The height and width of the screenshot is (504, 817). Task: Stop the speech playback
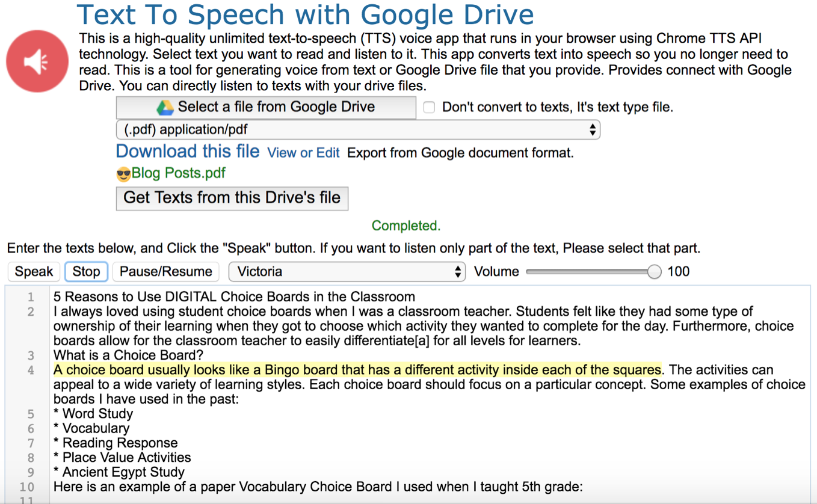(x=86, y=272)
